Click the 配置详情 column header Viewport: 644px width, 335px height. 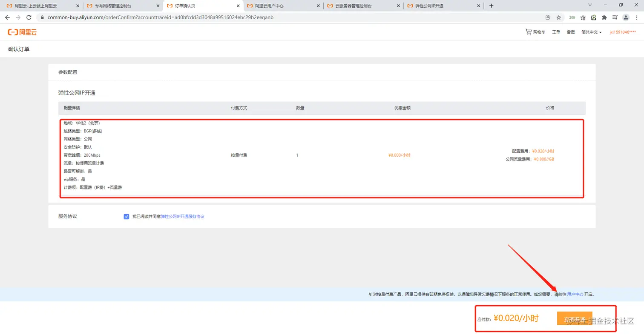coord(72,108)
